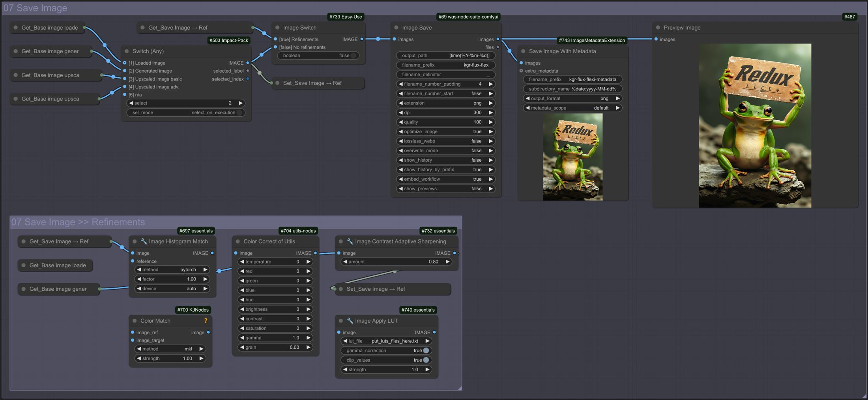Adjust the sharpening amount 0.80 field
This screenshot has height=400, width=868.
pos(396,262)
